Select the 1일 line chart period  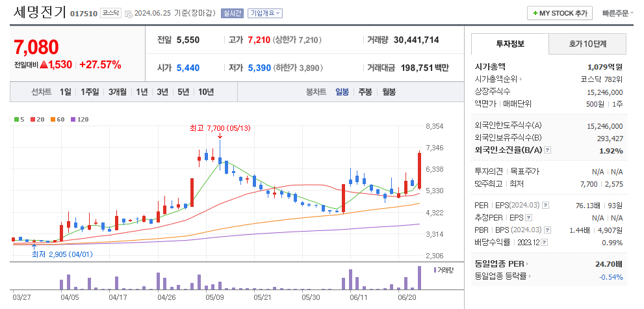pos(65,92)
